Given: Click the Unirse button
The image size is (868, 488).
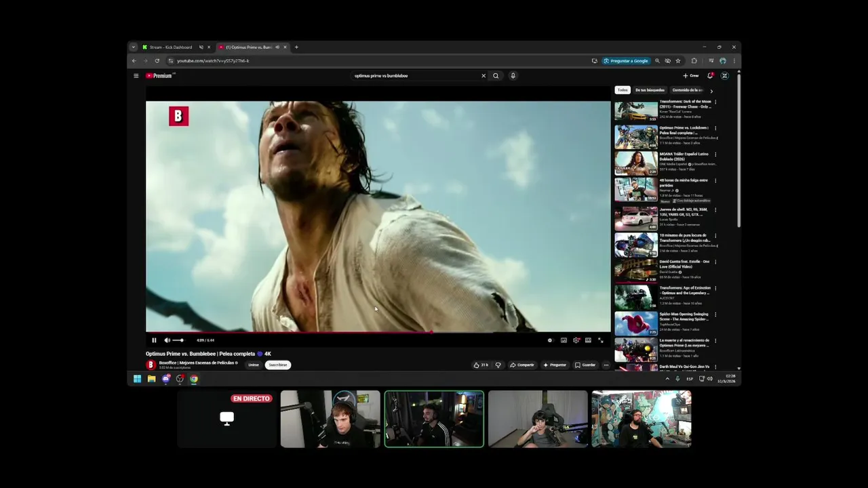Looking at the screenshot, I should coord(254,365).
